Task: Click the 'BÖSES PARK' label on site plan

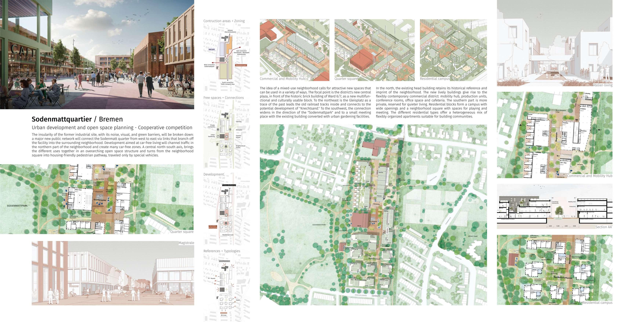Action: (x=473, y=236)
